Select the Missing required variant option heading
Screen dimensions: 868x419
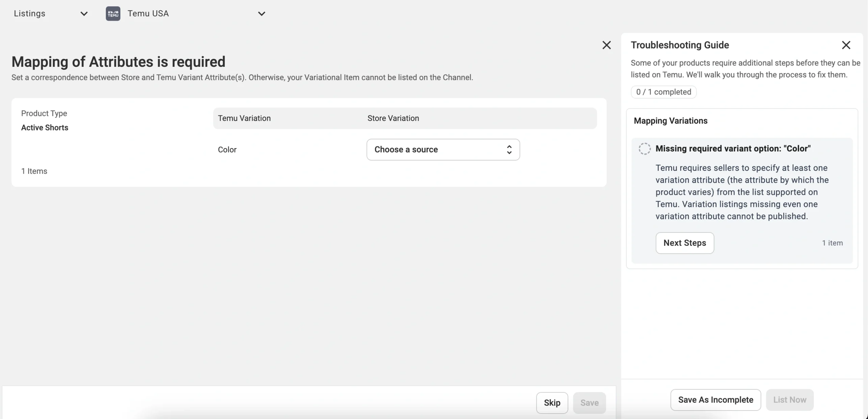coord(733,148)
